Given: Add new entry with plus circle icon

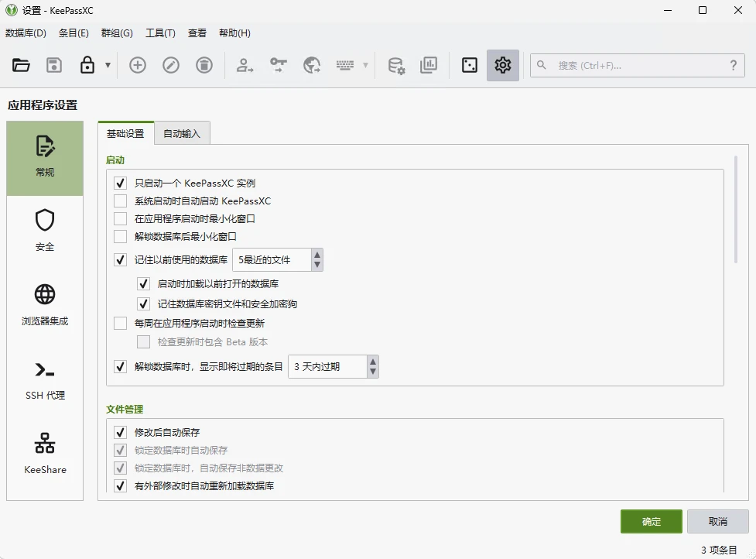Looking at the screenshot, I should pyautogui.click(x=138, y=65).
